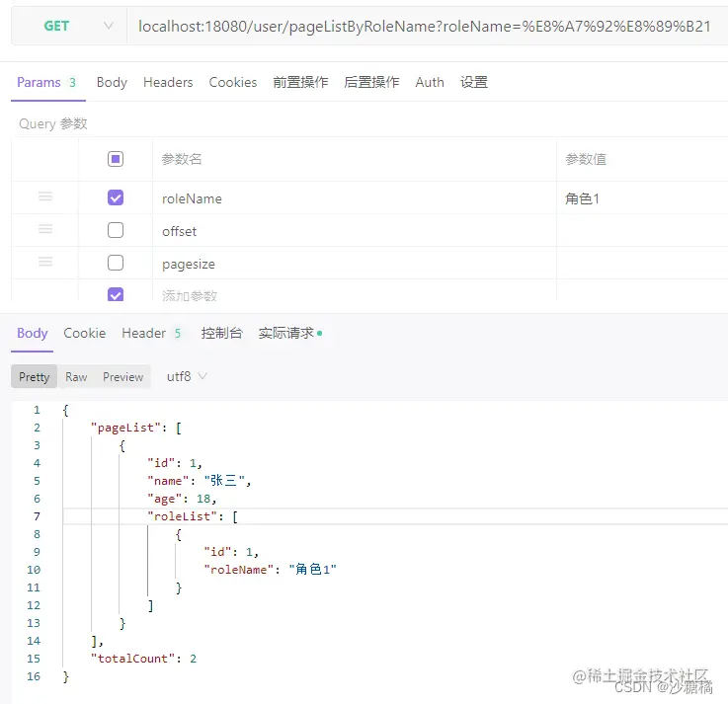The height and width of the screenshot is (704, 728).
Task: Click the "roleList" line in response
Action: click(193, 516)
